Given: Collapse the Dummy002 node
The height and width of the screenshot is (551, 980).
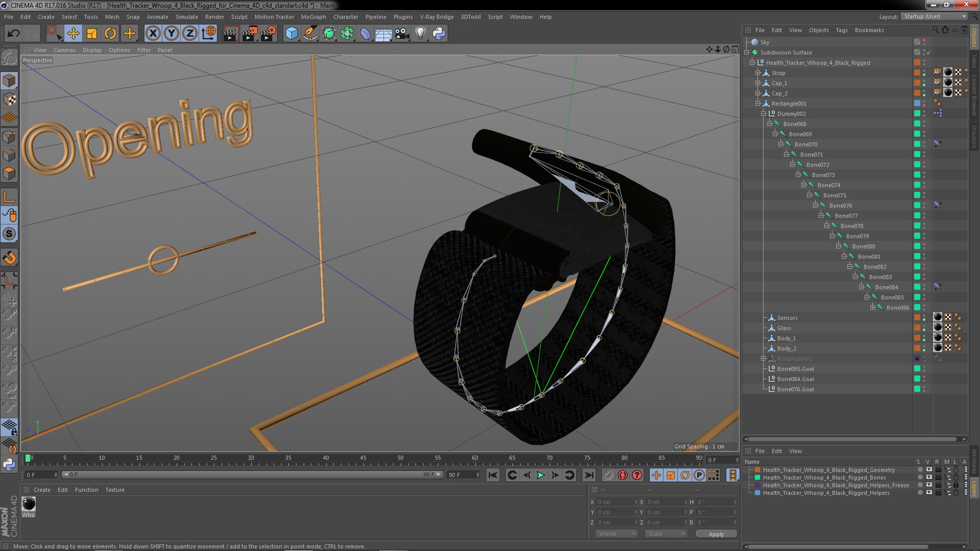Looking at the screenshot, I should [x=764, y=114].
